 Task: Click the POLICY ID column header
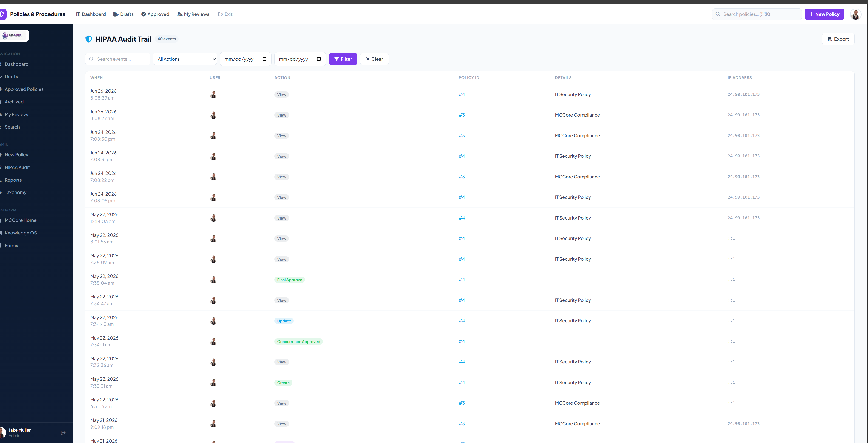click(x=469, y=78)
